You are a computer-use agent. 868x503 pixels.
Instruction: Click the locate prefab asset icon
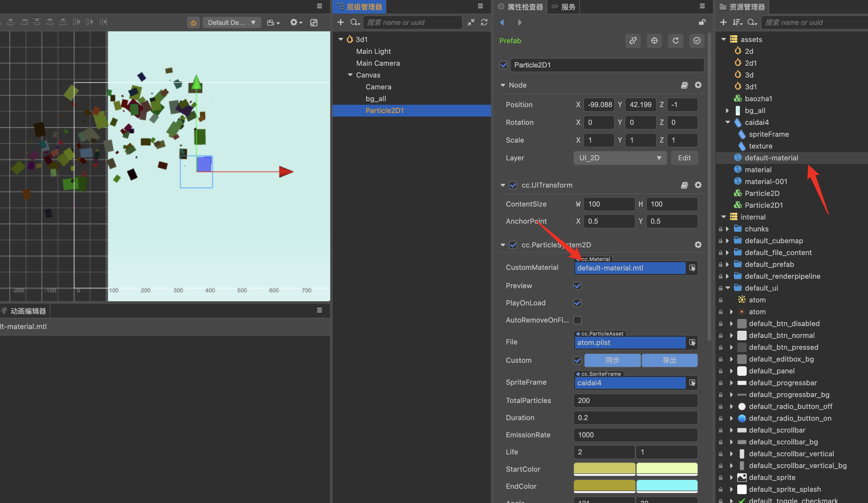[654, 41]
